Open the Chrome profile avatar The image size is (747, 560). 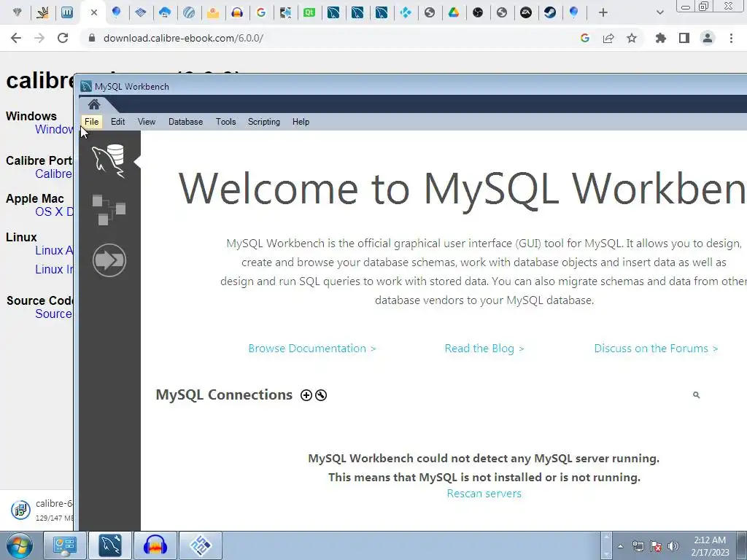(708, 38)
